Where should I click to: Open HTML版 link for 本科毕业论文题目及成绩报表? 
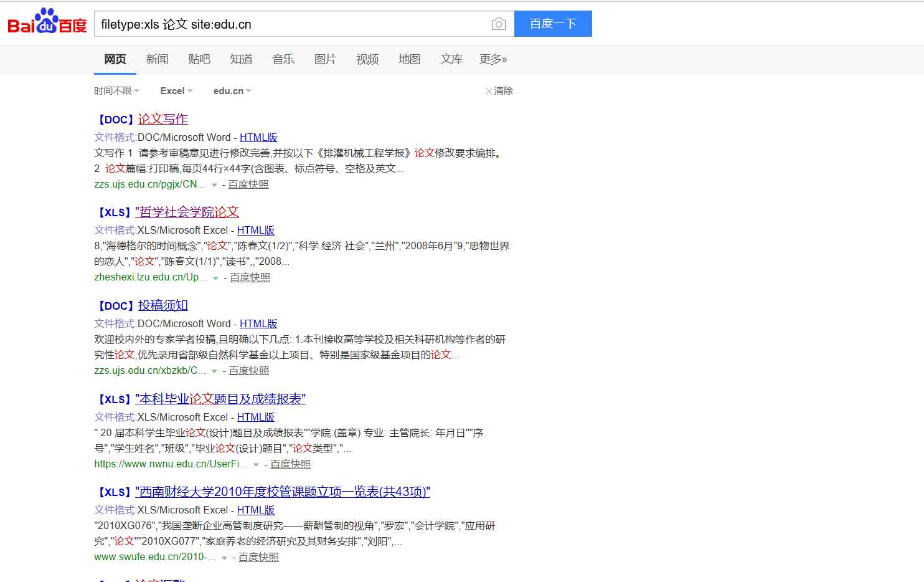256,417
